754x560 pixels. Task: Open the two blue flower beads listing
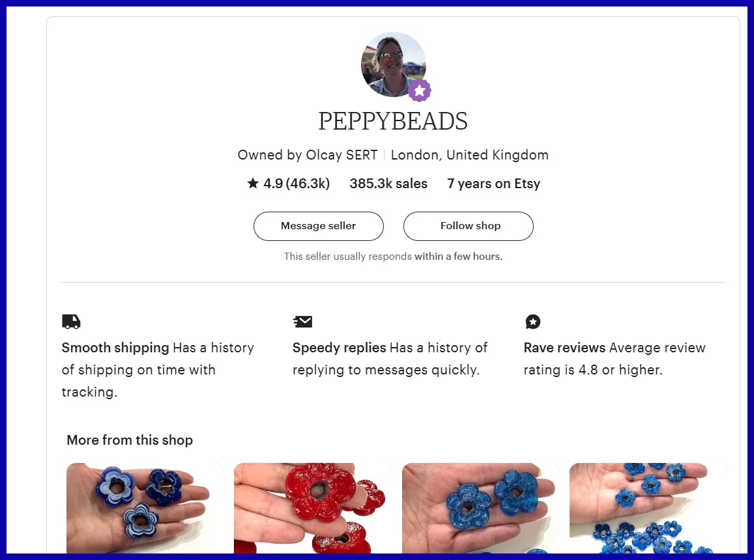[480, 508]
